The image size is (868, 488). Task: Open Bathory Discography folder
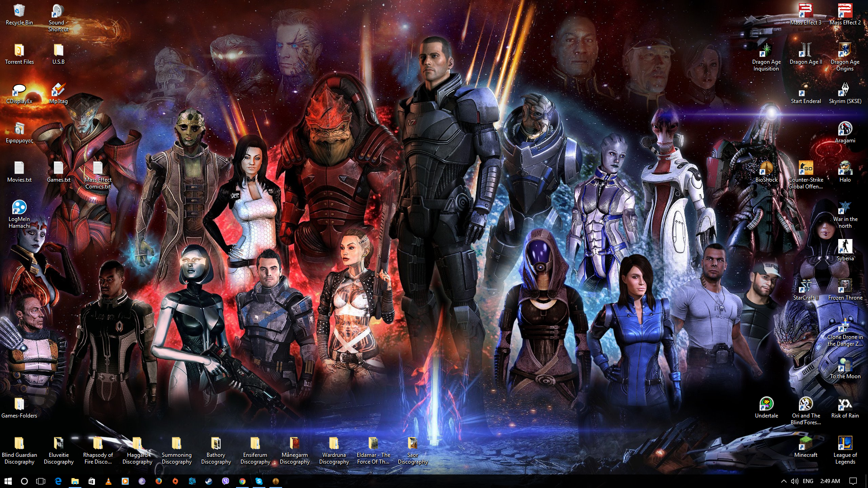(216, 450)
